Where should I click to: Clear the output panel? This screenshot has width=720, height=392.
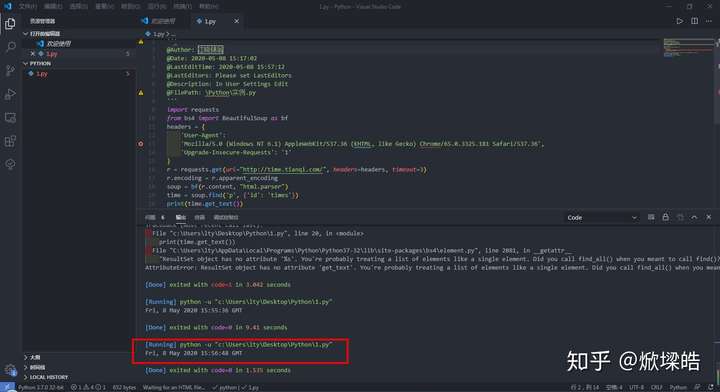[x=651, y=217]
